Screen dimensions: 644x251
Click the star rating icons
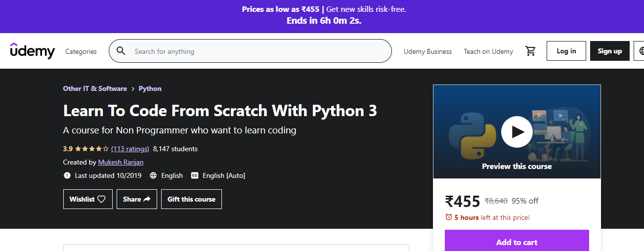click(x=91, y=149)
